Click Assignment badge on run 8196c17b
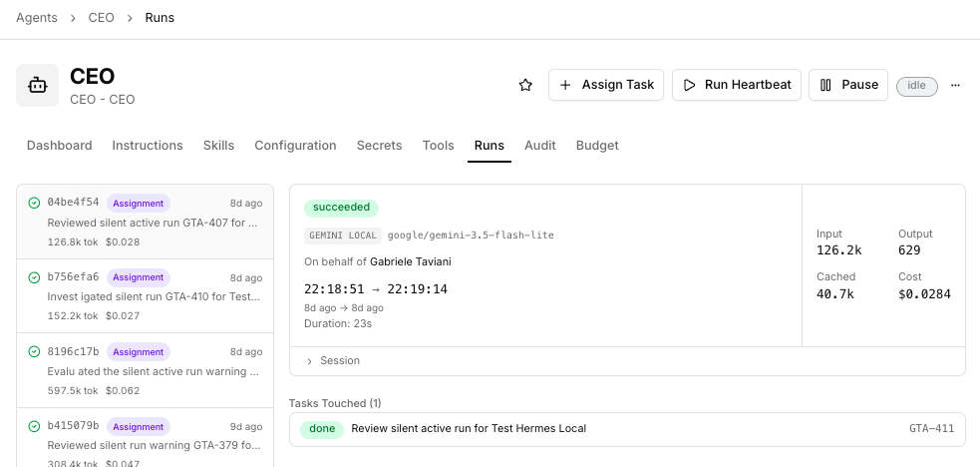Screen dimensions: 980x467 (x=139, y=352)
